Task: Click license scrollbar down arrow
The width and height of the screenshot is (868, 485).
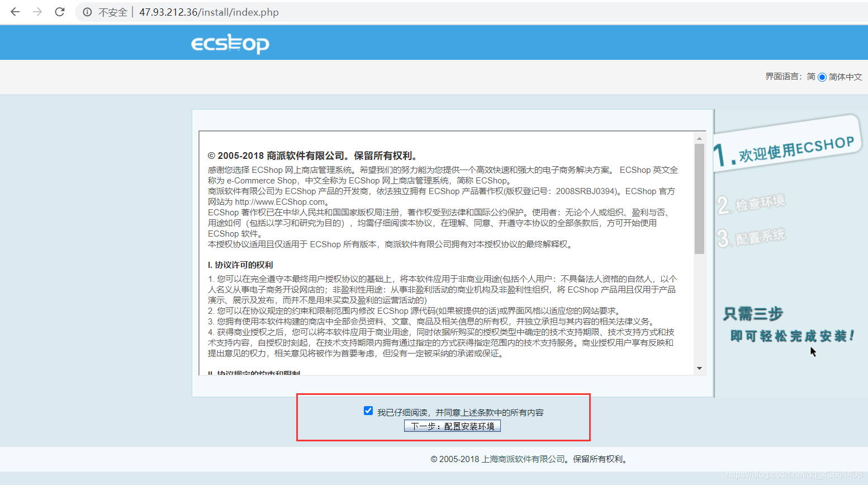Action: pyautogui.click(x=699, y=368)
